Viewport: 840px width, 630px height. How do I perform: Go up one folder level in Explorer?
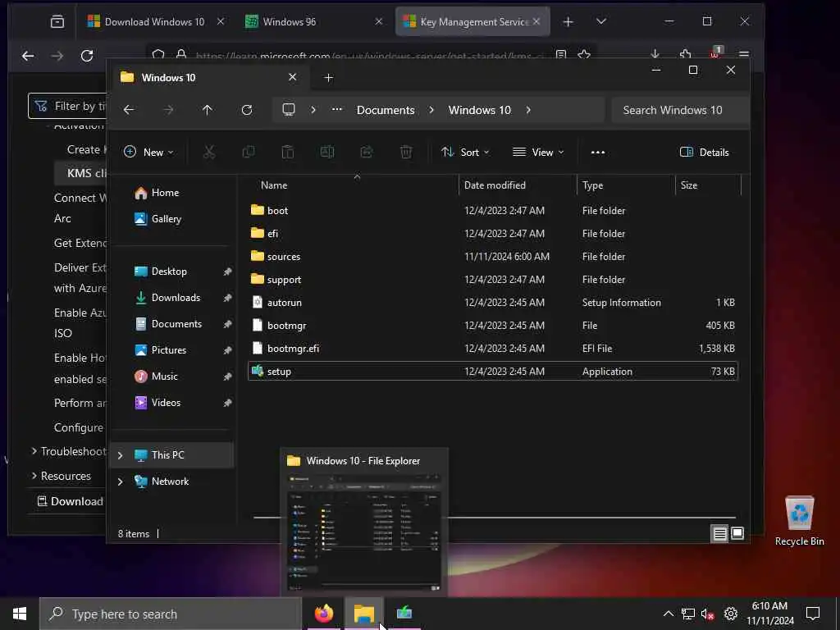pos(208,110)
